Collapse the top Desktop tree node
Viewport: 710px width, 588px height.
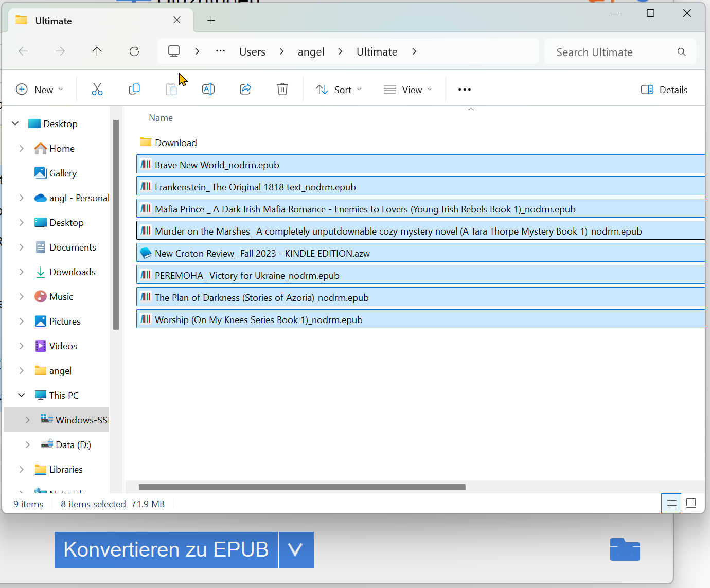[x=15, y=123]
